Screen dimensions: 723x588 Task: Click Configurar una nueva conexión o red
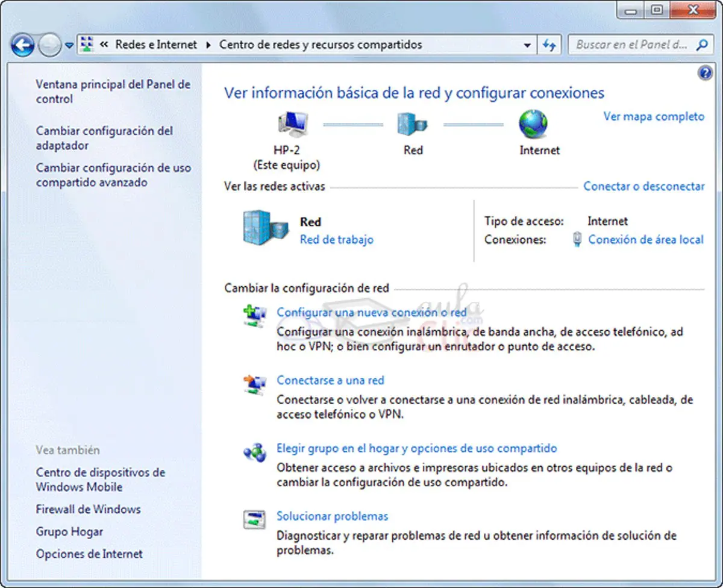371,313
